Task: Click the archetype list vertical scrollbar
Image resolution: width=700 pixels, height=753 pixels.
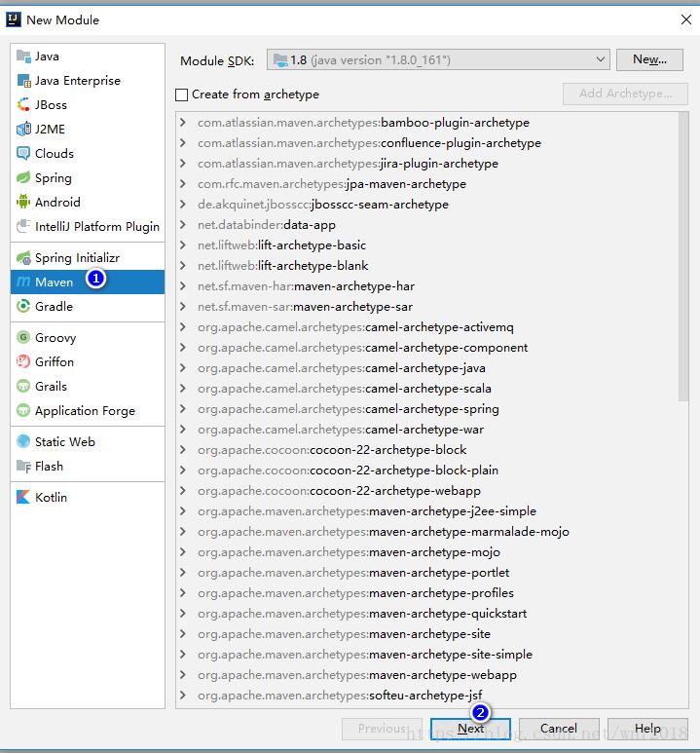Action: coord(682,253)
